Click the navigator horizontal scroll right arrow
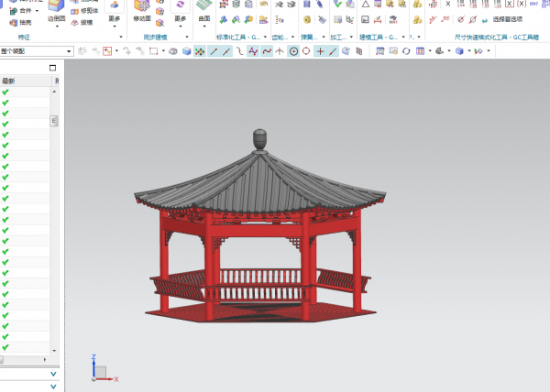Viewport: 550px width, 392px height. tap(45, 359)
